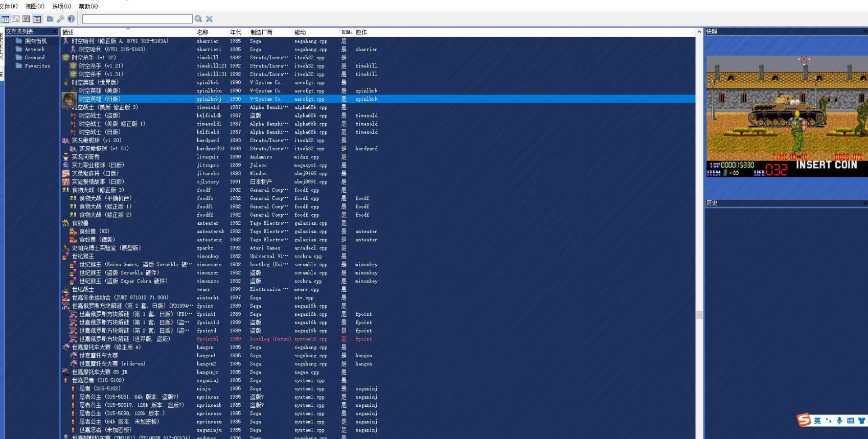Click the magnifier search icon
This screenshot has width=868, height=439.
(198, 19)
